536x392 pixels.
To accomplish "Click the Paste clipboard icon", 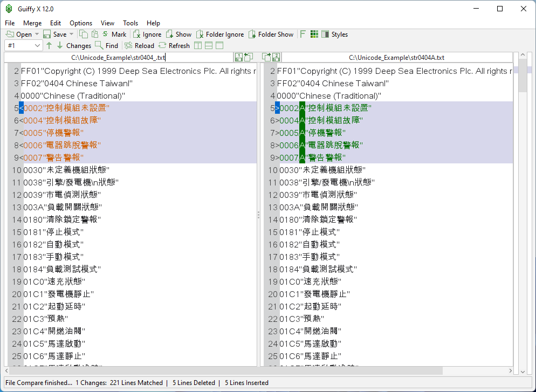I will click(x=94, y=34).
